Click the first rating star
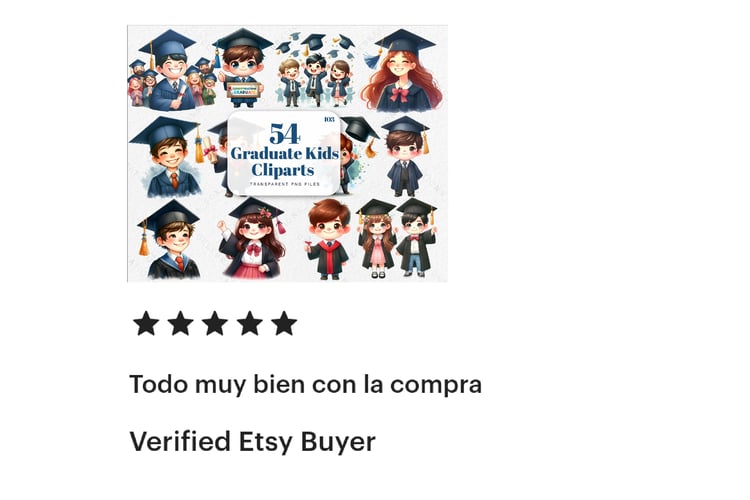 [x=146, y=323]
